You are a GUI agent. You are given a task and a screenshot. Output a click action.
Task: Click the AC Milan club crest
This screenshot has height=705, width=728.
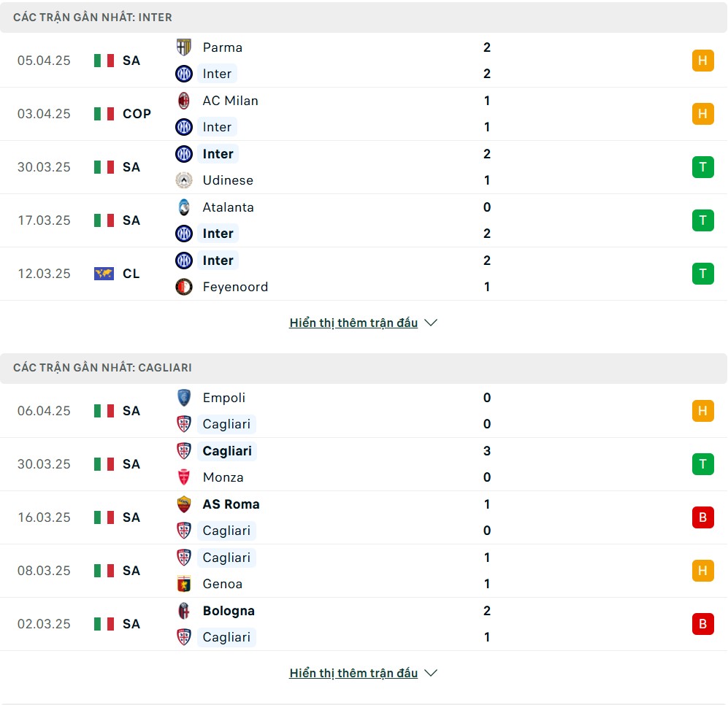pyautogui.click(x=184, y=101)
